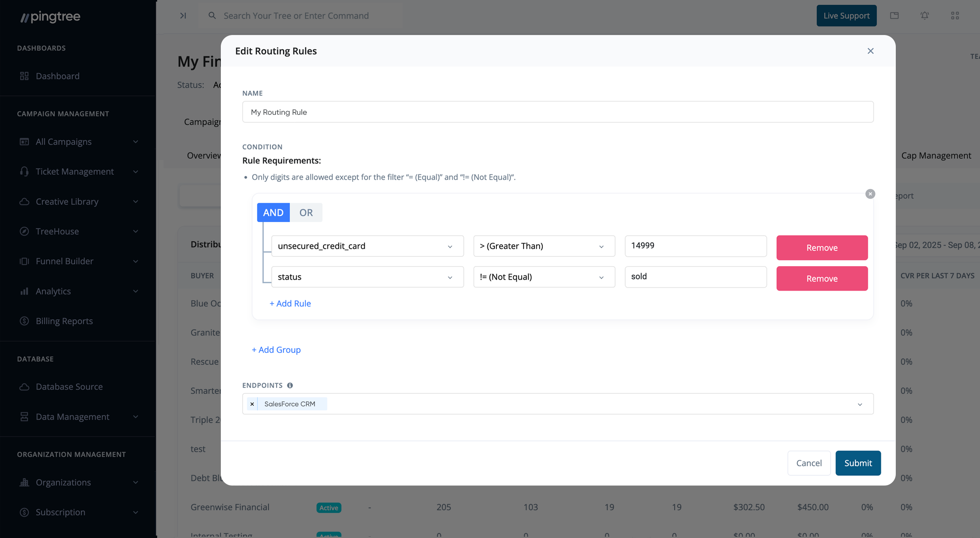Click the window panel icon in header
The width and height of the screenshot is (980, 538).
[894, 15]
